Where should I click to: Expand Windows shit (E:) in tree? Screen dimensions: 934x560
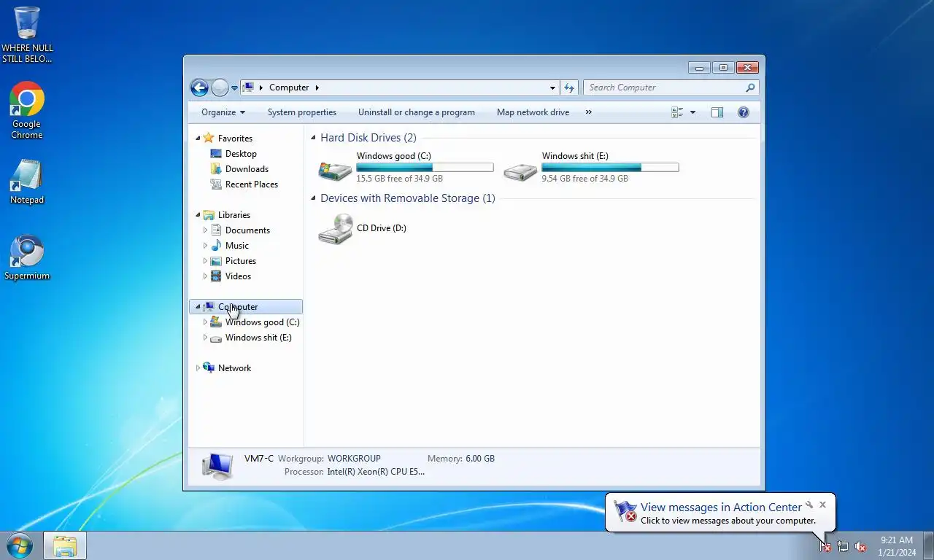205,338
